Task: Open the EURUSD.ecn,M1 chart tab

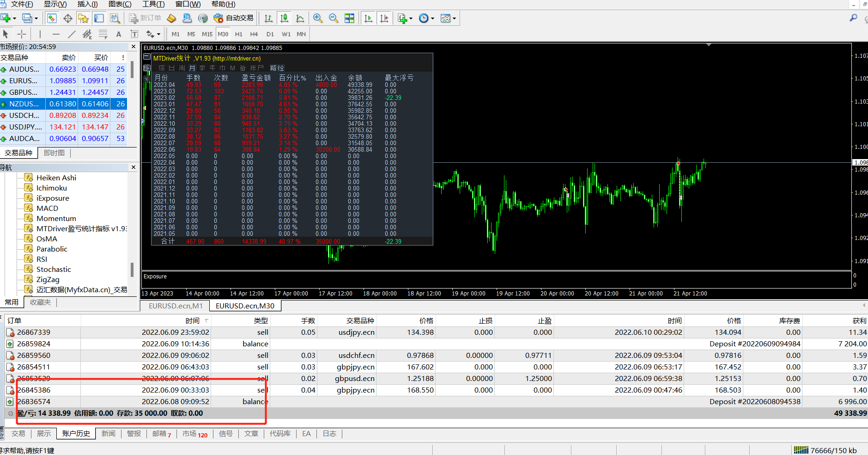Action: 176,306
